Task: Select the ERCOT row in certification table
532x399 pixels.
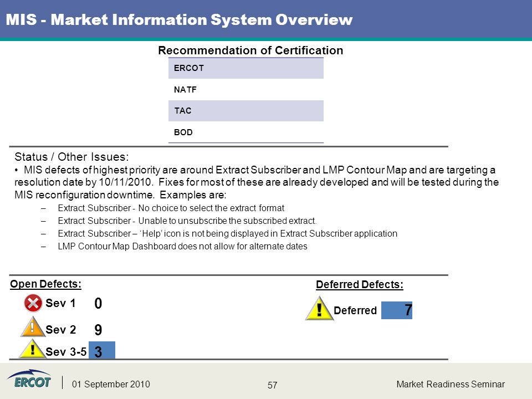Action: point(246,68)
